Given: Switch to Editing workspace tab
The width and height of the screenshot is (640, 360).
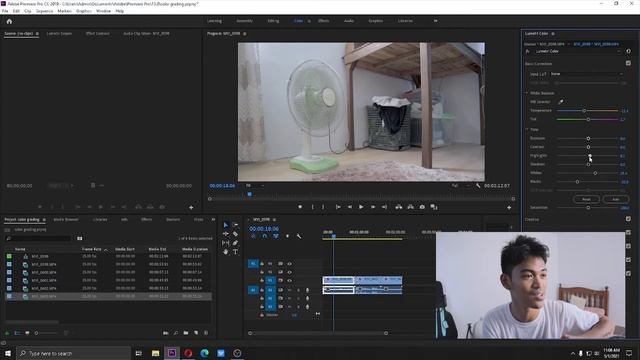Looking at the screenshot, I should [273, 21].
